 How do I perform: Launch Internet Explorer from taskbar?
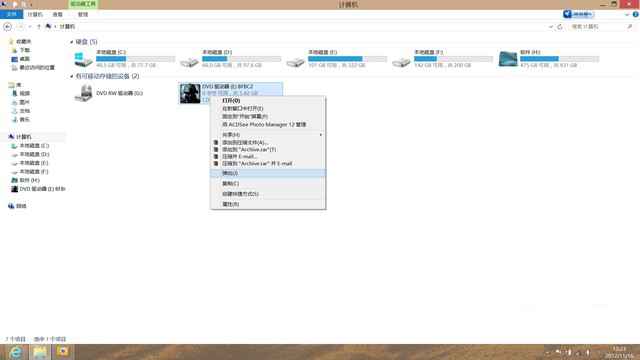[x=16, y=352]
